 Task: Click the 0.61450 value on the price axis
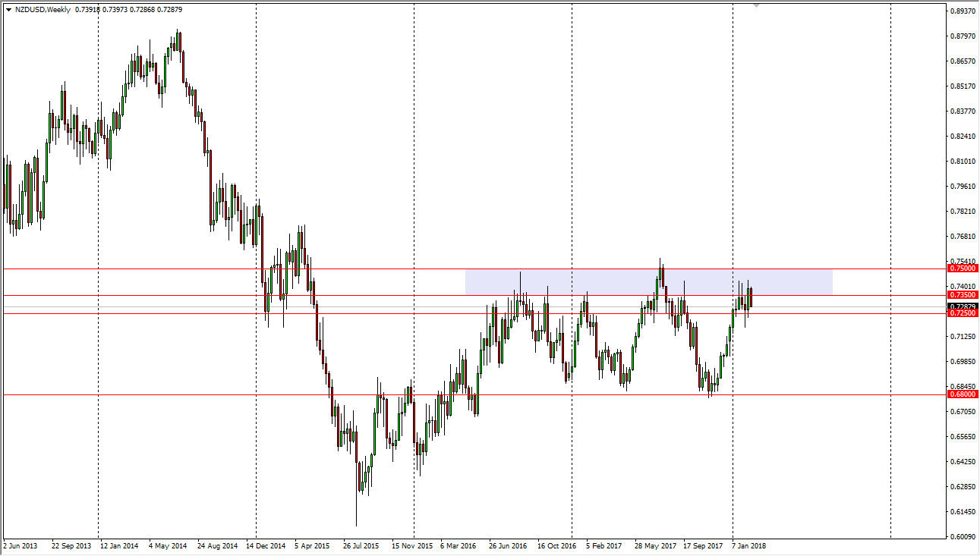coord(963,512)
